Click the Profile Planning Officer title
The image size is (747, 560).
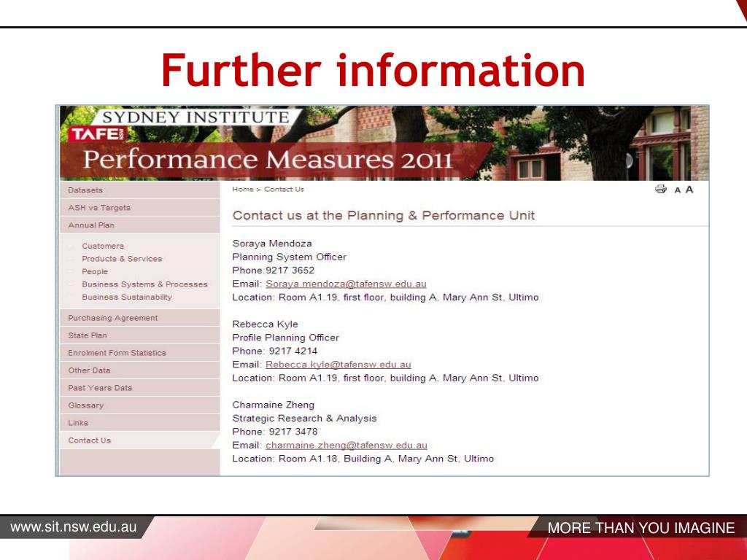[286, 338]
